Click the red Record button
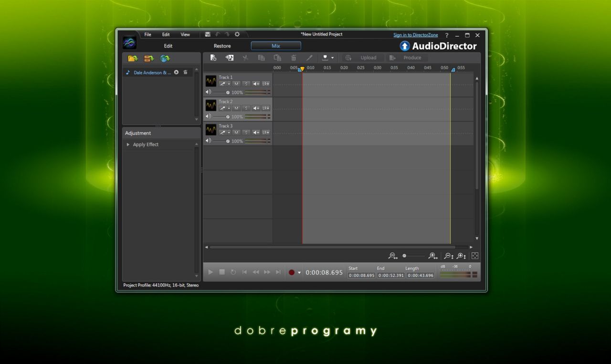The image size is (611, 364). 292,272
